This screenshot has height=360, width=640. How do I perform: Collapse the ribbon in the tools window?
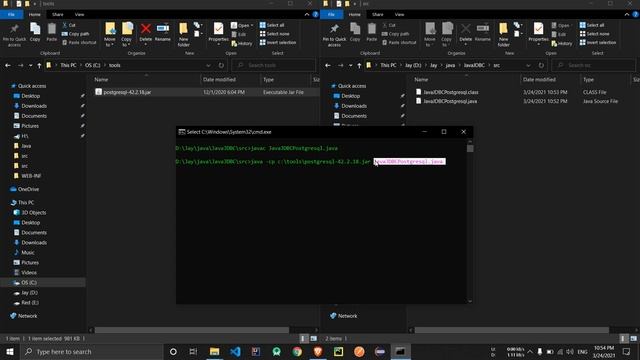click(x=307, y=14)
